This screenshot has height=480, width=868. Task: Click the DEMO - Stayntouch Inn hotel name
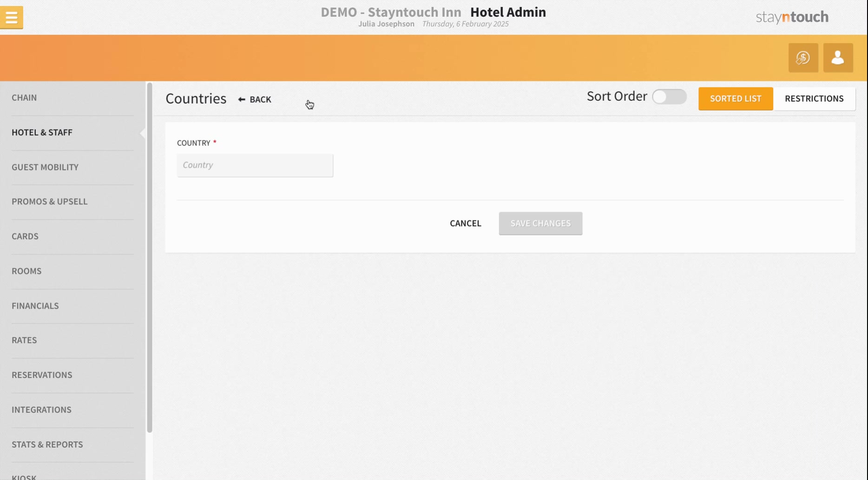click(x=391, y=12)
